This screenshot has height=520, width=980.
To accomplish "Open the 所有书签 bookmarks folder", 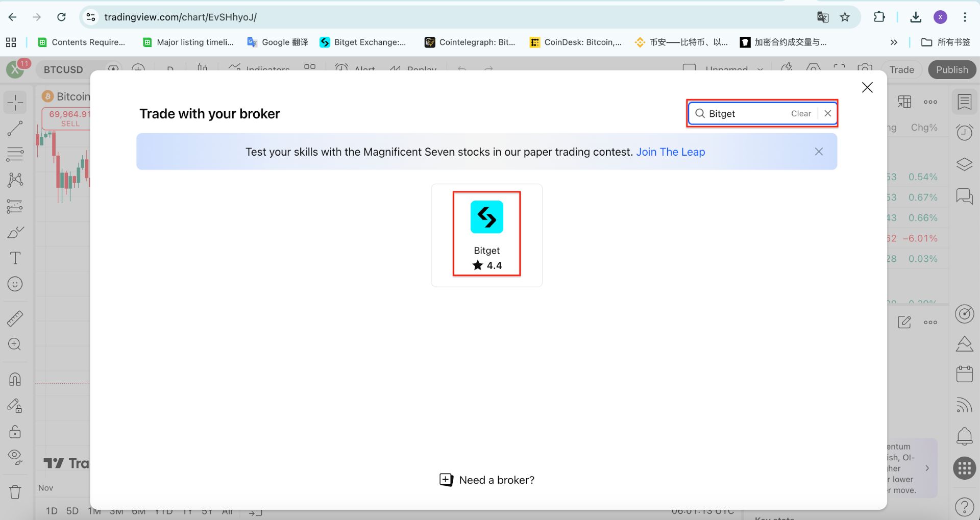I will pos(946,42).
